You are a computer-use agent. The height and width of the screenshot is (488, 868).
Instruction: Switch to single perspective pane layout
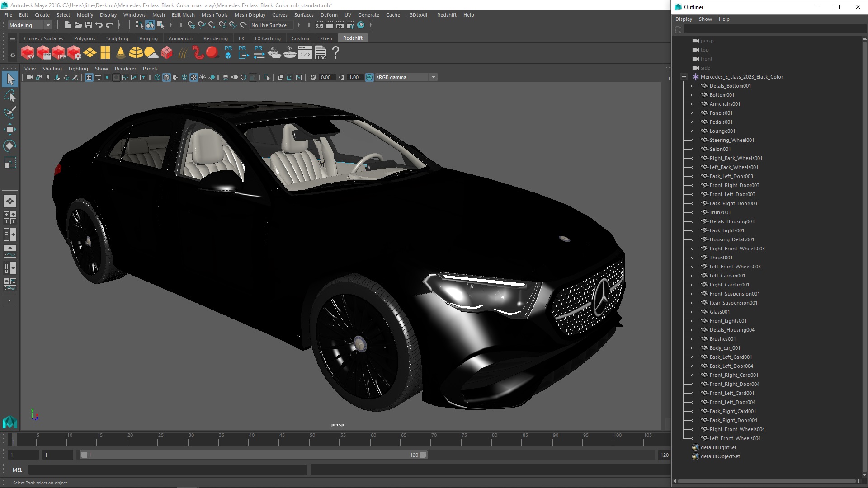[10, 201]
